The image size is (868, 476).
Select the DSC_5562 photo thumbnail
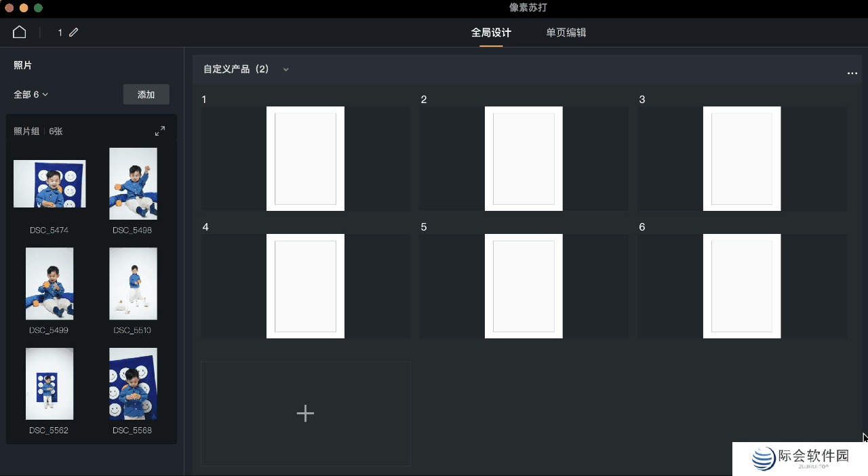click(50, 383)
